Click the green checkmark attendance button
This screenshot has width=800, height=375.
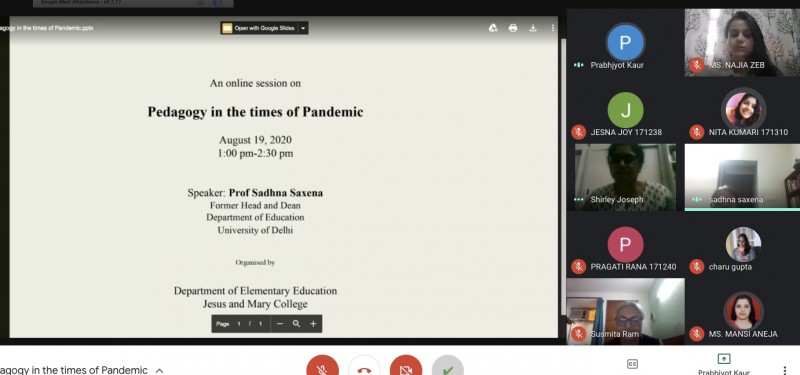click(x=447, y=369)
